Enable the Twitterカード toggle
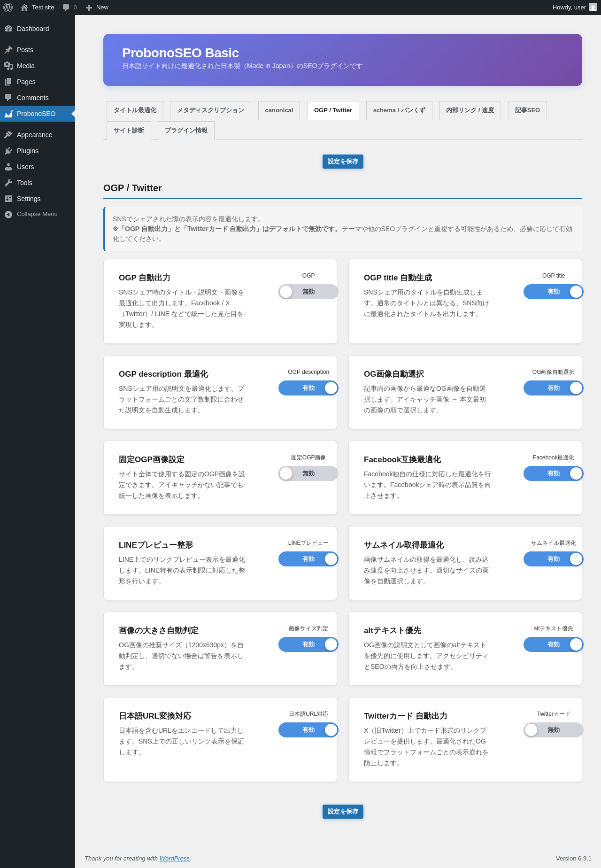 tap(554, 730)
